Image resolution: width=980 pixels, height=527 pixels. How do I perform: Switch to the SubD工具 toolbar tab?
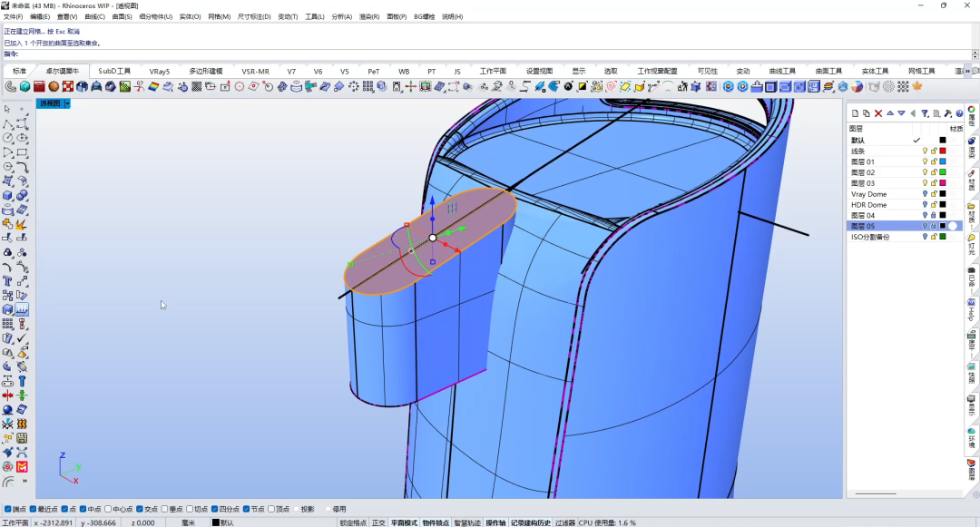[x=114, y=71]
